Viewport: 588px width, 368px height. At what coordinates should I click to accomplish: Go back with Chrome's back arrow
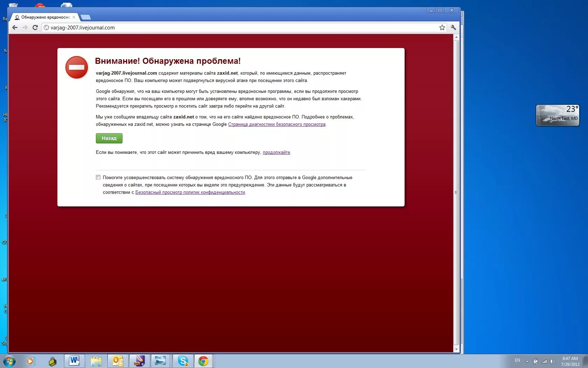pos(15,28)
